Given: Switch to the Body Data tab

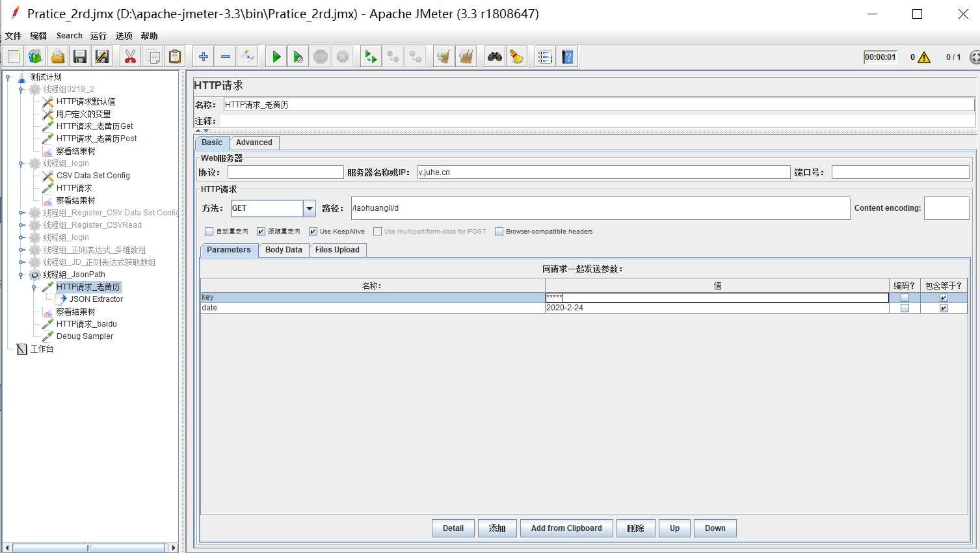Looking at the screenshot, I should click(x=284, y=250).
